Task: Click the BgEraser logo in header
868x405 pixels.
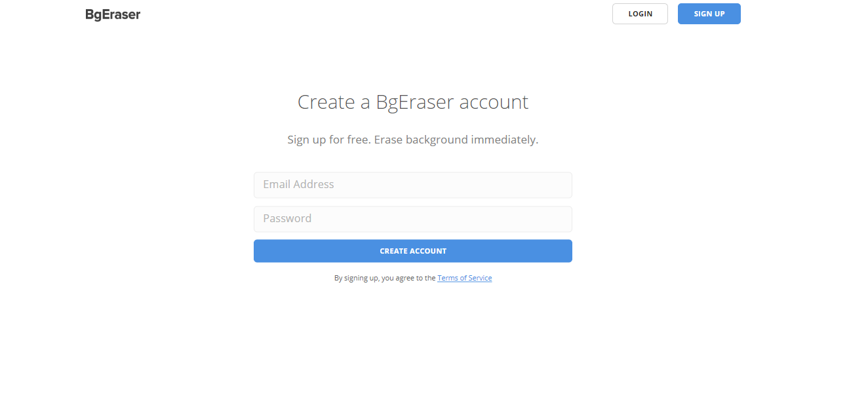Action: click(x=113, y=14)
